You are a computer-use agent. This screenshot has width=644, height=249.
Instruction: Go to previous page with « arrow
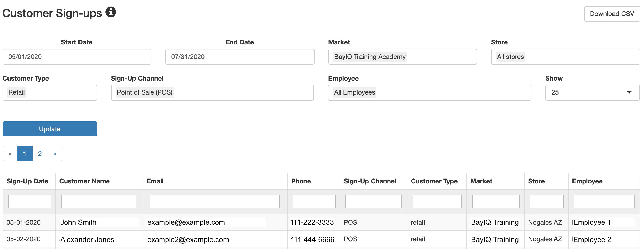pyautogui.click(x=10, y=153)
